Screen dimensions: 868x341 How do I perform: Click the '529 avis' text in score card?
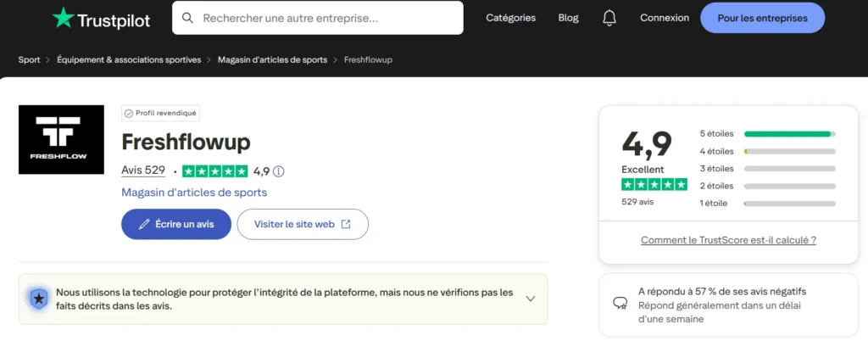click(x=637, y=202)
